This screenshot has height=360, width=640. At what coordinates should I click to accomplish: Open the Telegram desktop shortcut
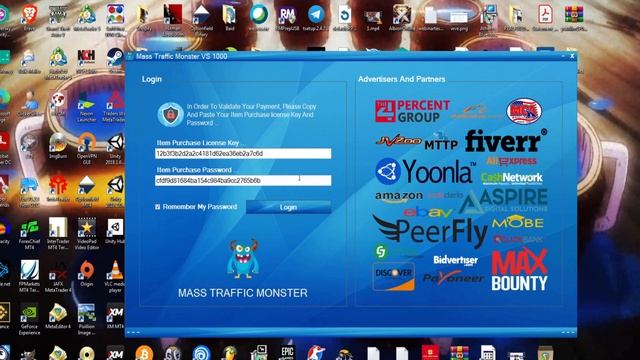(x=316, y=17)
